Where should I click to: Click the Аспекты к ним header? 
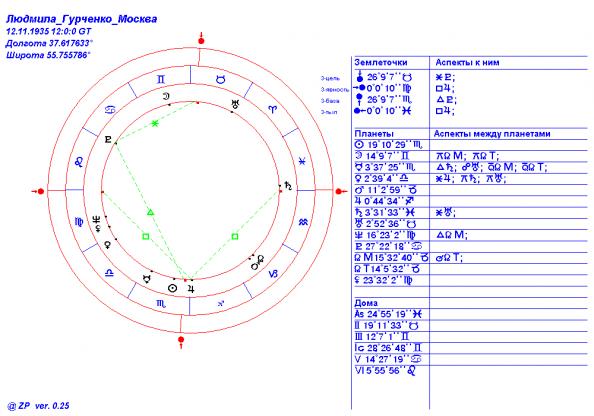pos(467,63)
